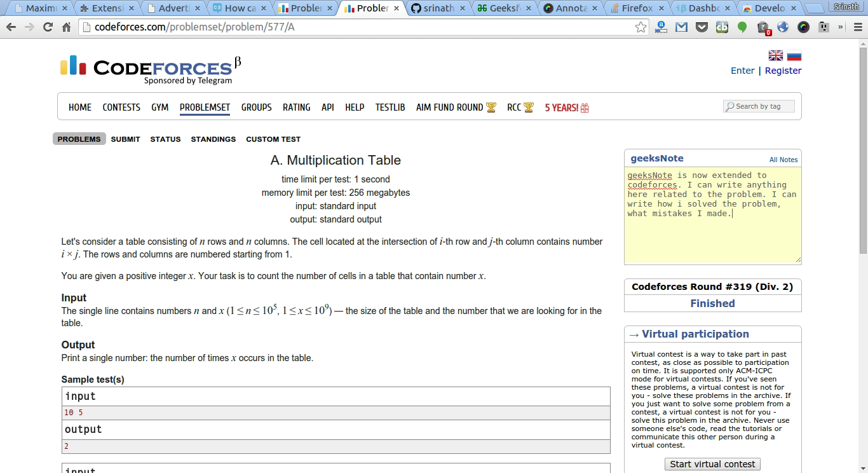
Task: Open the CONTESTS menu item
Action: pos(121,107)
